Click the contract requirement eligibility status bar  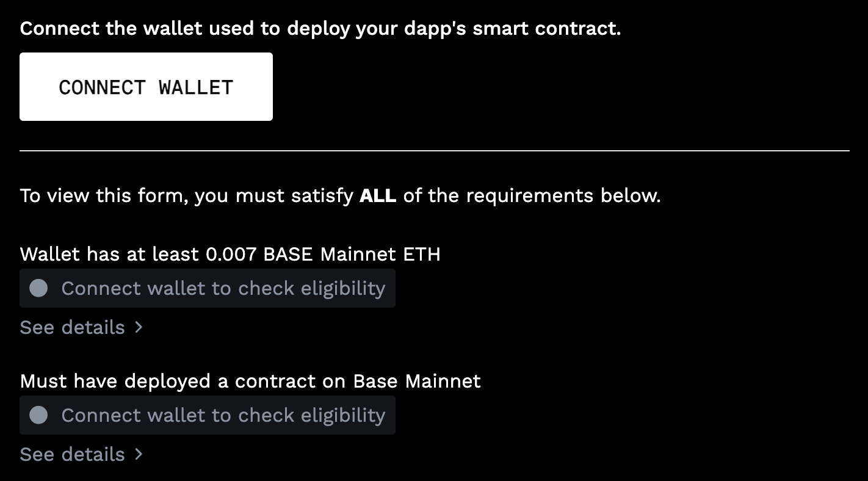click(x=208, y=415)
